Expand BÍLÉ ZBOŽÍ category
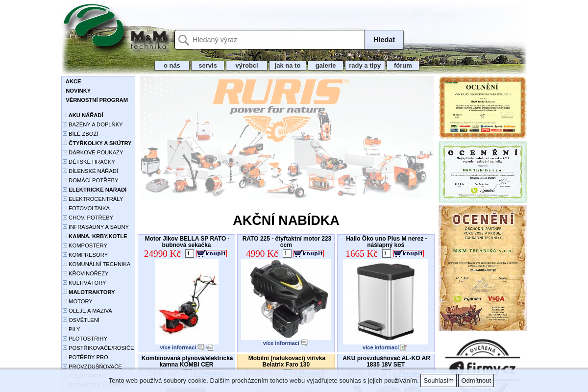This screenshot has width=588, height=392. pos(65,134)
